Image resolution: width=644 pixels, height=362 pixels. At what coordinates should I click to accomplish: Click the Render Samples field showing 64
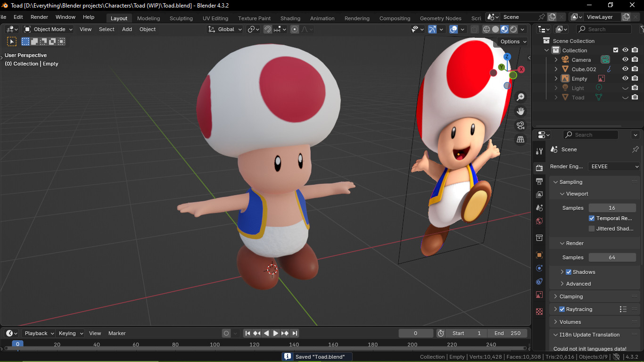pos(612,257)
